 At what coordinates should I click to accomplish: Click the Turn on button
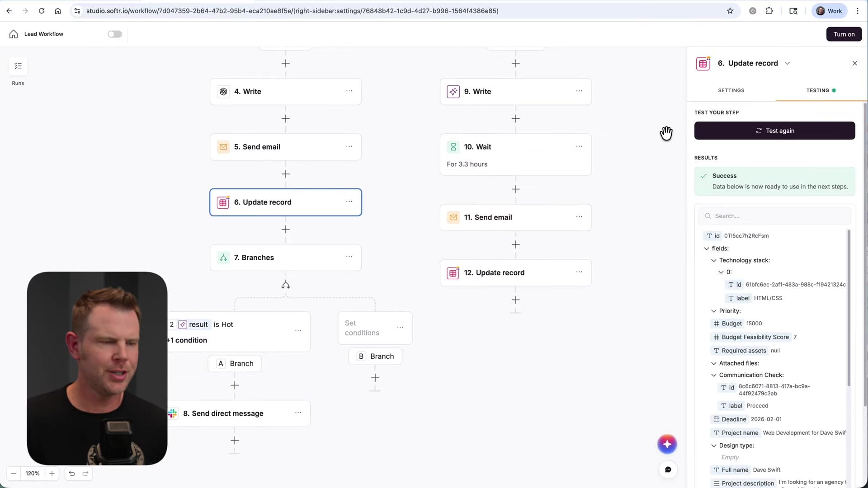pos(844,34)
